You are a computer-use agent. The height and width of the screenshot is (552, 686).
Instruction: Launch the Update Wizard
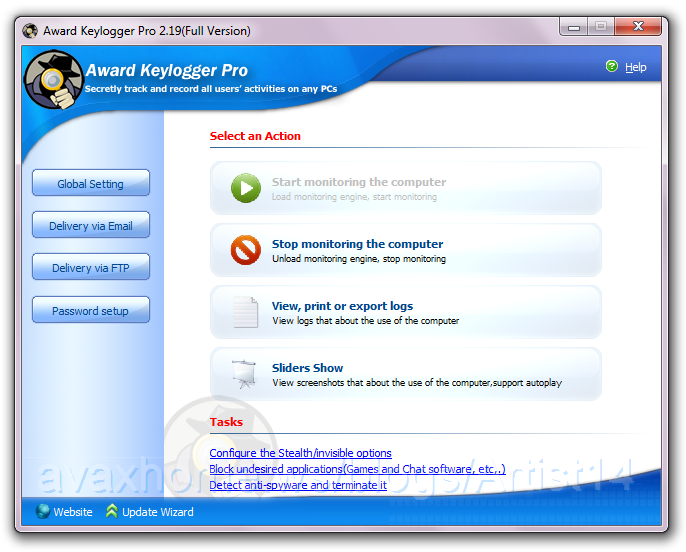pos(158,512)
